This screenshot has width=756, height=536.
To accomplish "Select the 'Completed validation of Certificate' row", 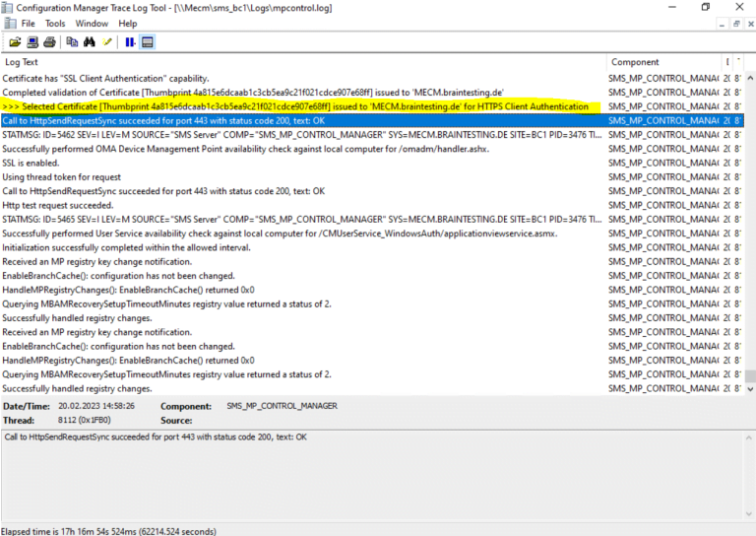I will point(372,93).
